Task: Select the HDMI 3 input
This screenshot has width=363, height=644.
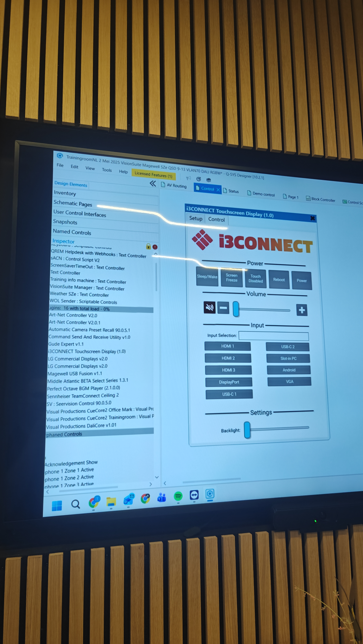Action: pyautogui.click(x=228, y=370)
